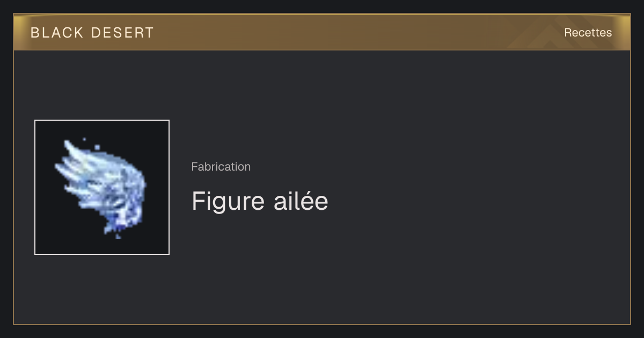Viewport: 644px width, 338px height.
Task: Select the Fabrication category label
Action: tap(221, 167)
